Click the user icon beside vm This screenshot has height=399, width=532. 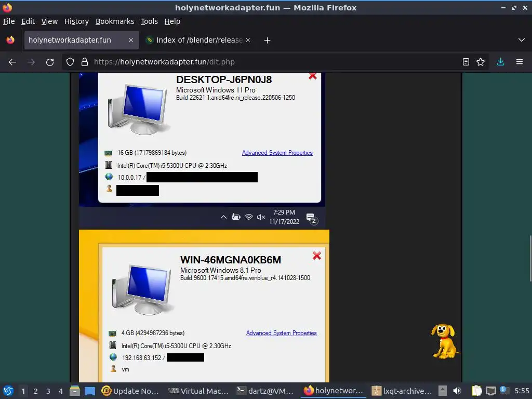113,369
